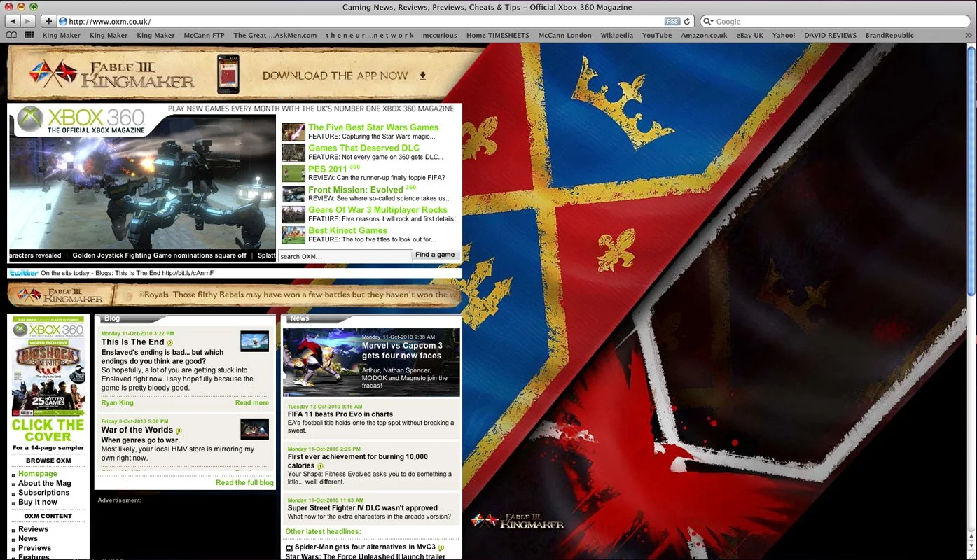Open Spider-Man gets four alternatives headline
The width and height of the screenshot is (977, 560).
coord(366,547)
